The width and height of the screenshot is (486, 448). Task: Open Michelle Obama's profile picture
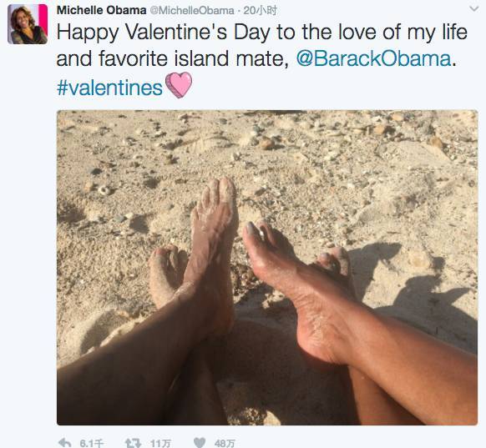point(28,24)
